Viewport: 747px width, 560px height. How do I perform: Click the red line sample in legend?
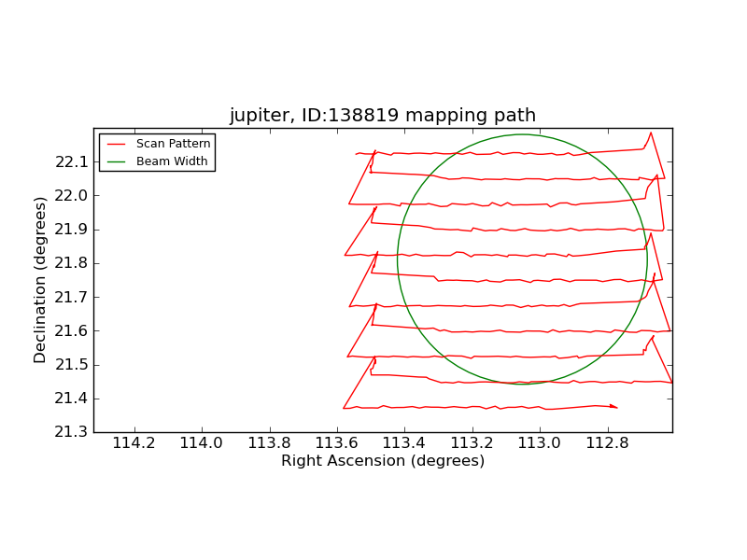(116, 145)
